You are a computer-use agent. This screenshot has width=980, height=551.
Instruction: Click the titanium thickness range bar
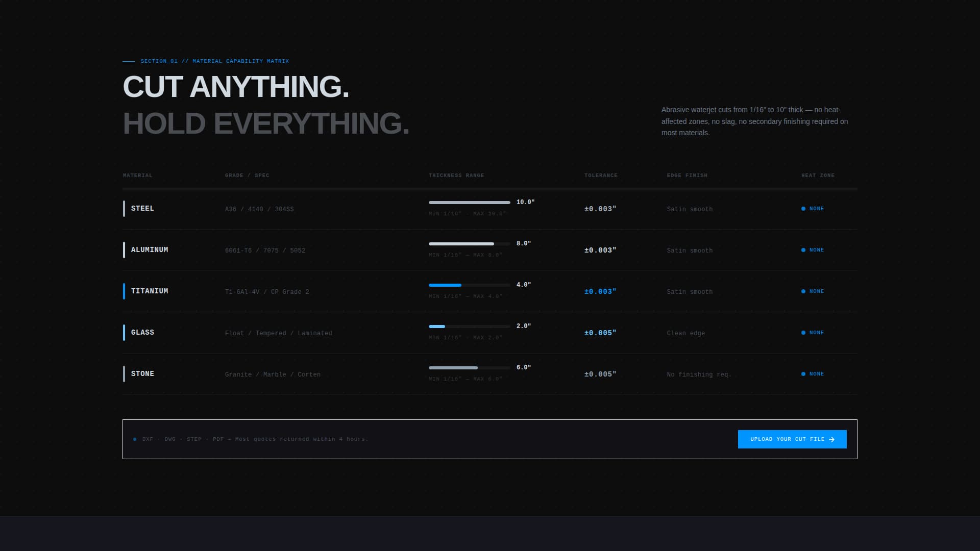click(469, 285)
